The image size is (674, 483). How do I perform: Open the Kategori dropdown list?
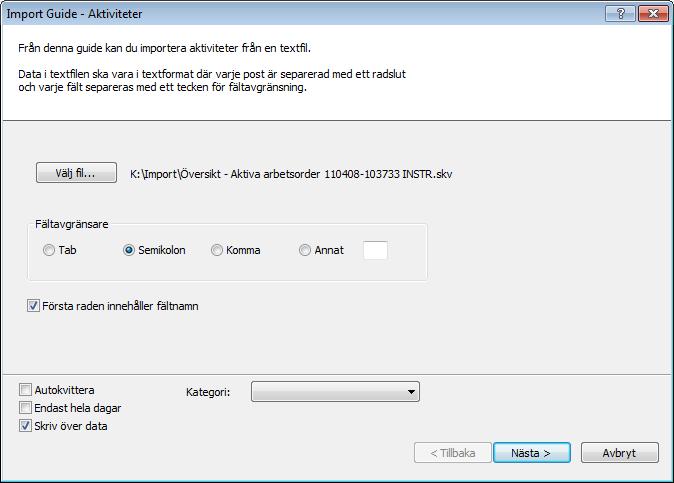pos(335,391)
